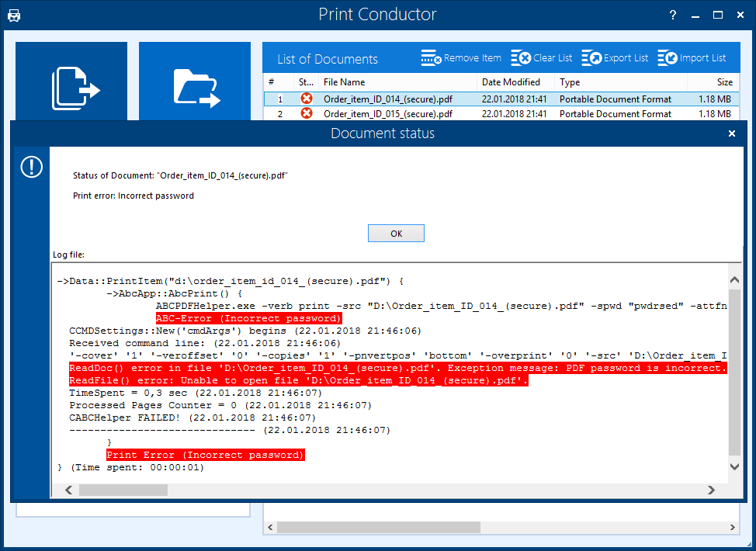Sort list by Date Modified column header

click(511, 82)
